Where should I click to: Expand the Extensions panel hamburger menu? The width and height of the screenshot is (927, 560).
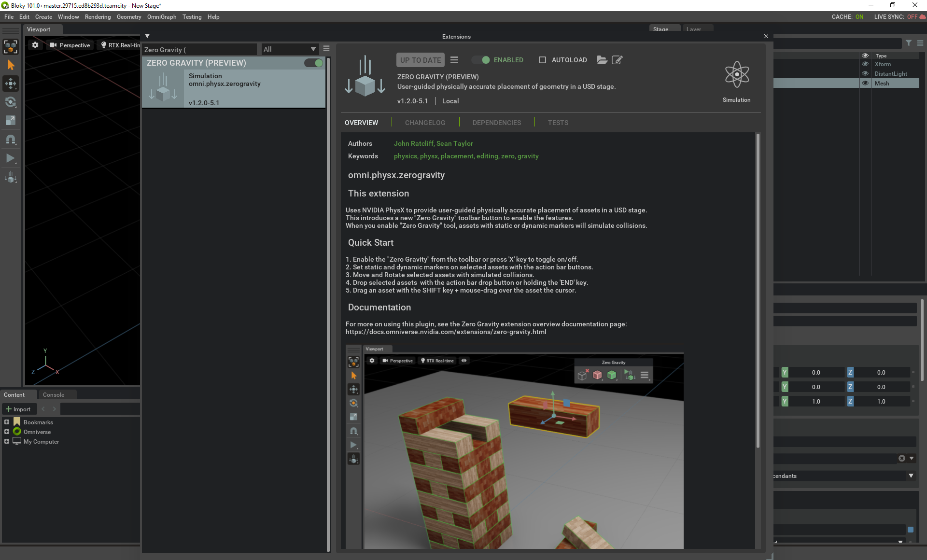pyautogui.click(x=326, y=48)
